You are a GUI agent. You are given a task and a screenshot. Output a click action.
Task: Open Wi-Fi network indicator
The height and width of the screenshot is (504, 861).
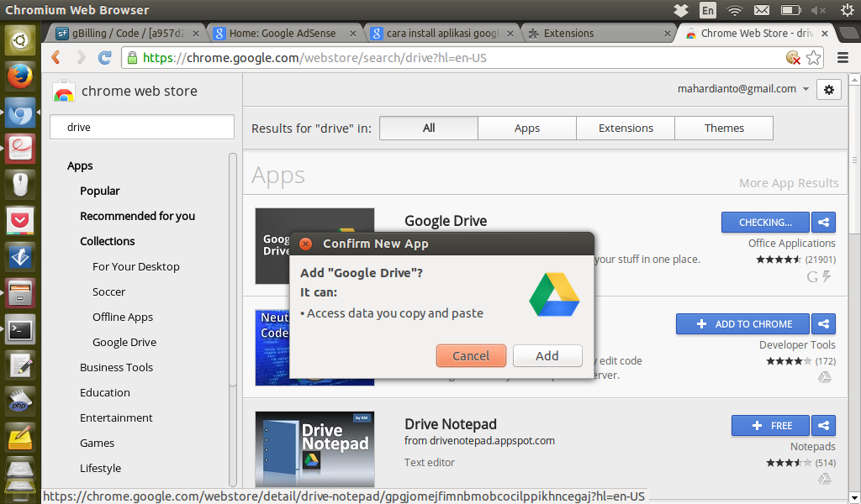[x=735, y=10]
